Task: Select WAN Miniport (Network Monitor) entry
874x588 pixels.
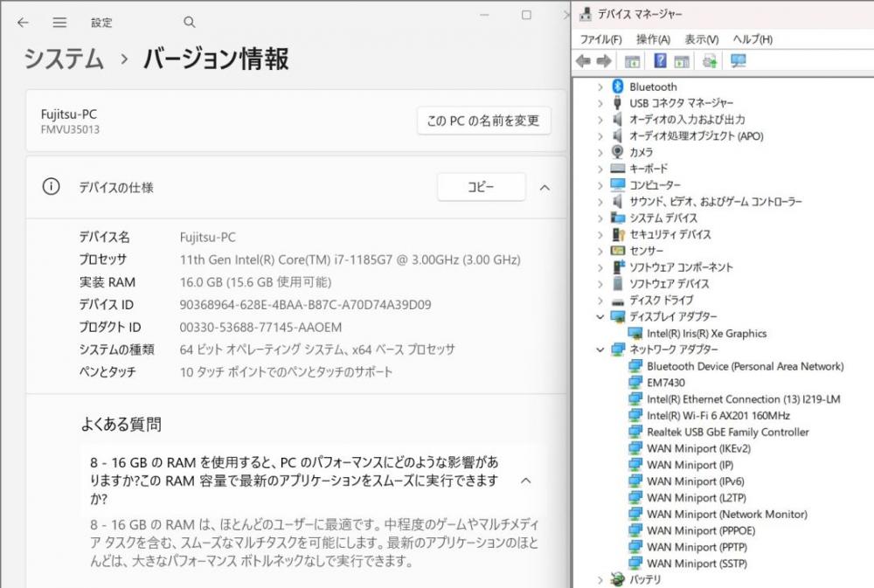Action: (727, 514)
